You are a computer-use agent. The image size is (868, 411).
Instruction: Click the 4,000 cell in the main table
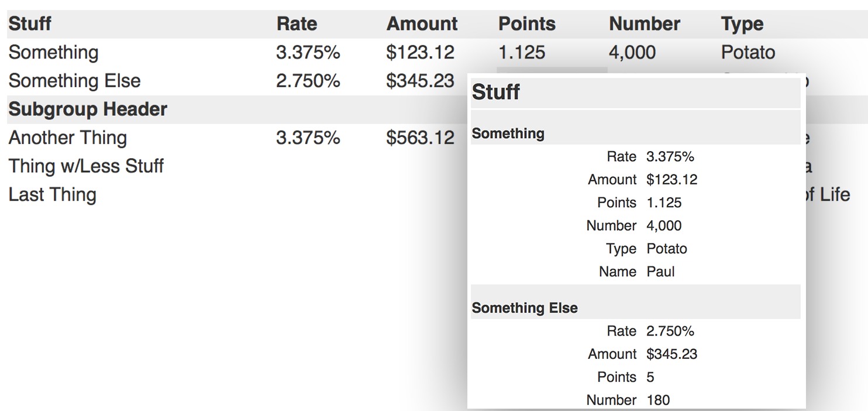[632, 53]
